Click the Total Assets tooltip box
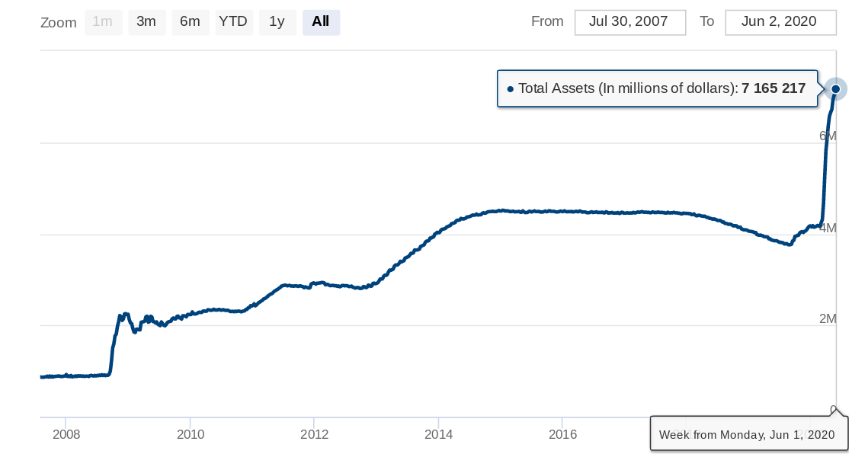Image resolution: width=868 pixels, height=454 pixels. point(657,88)
